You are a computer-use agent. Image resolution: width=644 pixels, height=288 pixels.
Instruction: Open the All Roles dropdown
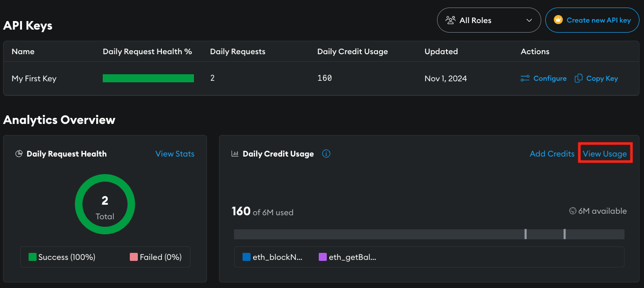pyautogui.click(x=489, y=20)
